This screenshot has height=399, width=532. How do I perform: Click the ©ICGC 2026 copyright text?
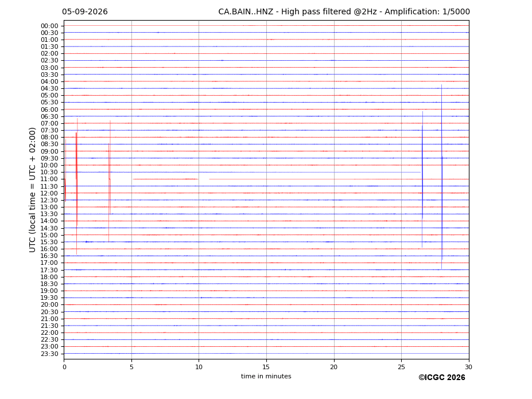tap(442, 377)
